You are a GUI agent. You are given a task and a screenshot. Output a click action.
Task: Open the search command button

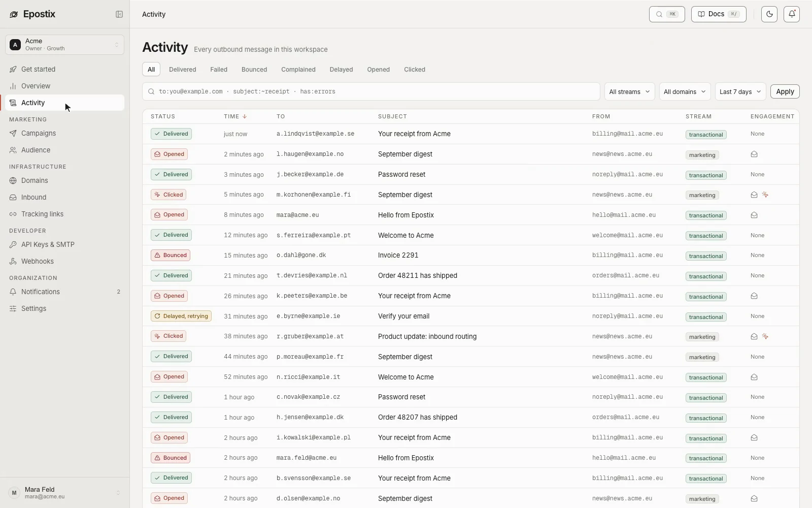(667, 14)
